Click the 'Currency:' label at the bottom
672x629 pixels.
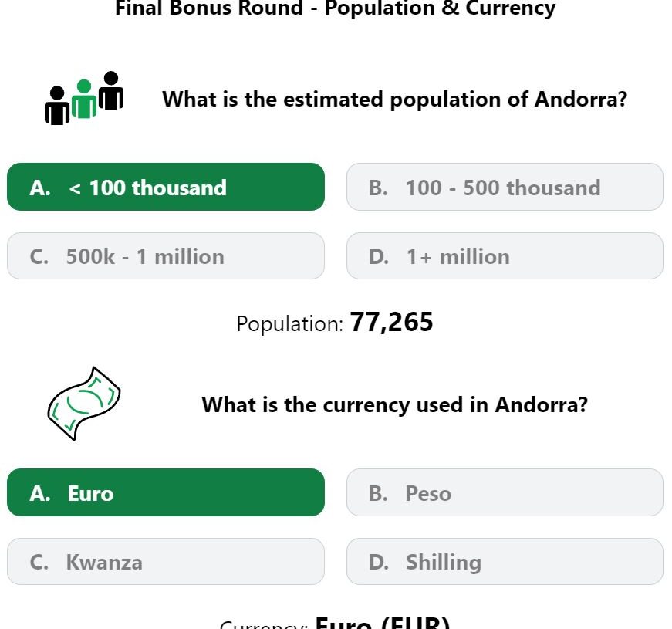click(264, 624)
